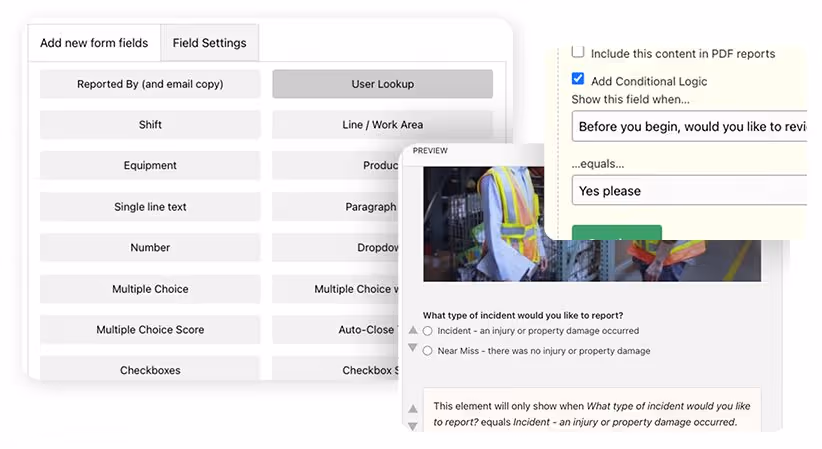
Task: Click the safety vest preview image
Action: [x=592, y=224]
